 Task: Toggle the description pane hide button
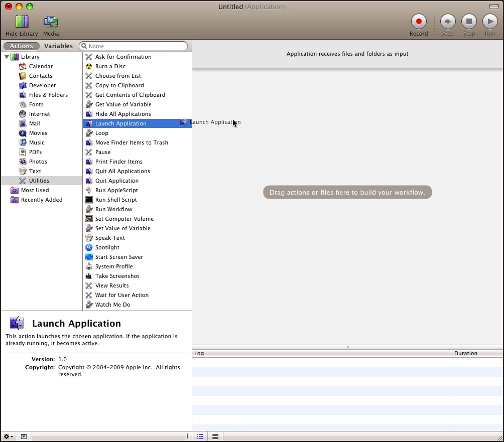[24, 437]
